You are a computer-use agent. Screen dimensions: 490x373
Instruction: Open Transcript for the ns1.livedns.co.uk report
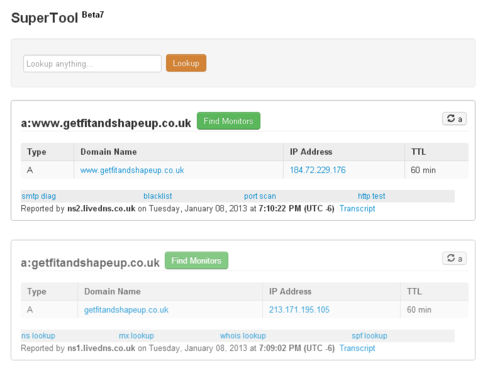click(x=357, y=348)
